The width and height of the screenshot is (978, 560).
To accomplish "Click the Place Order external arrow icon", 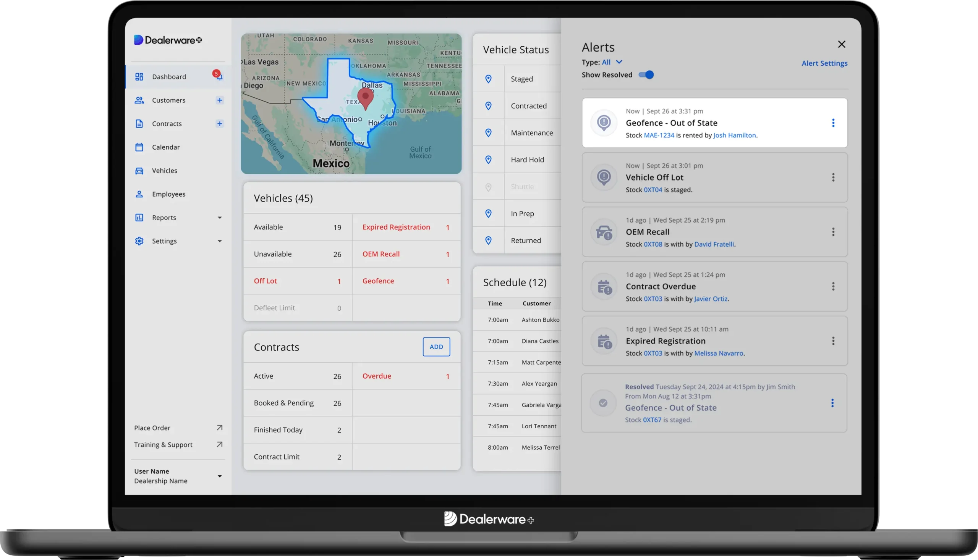I will pos(219,428).
